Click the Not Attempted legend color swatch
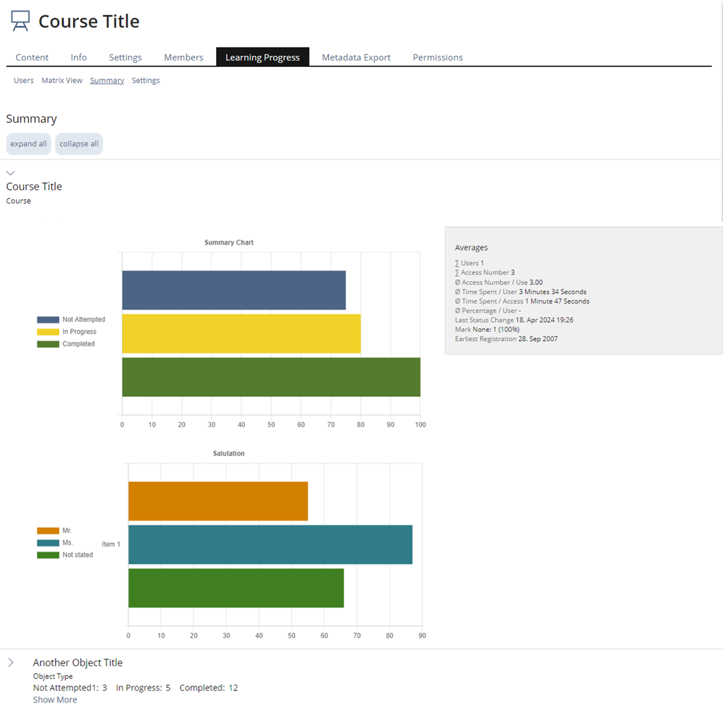 48,320
